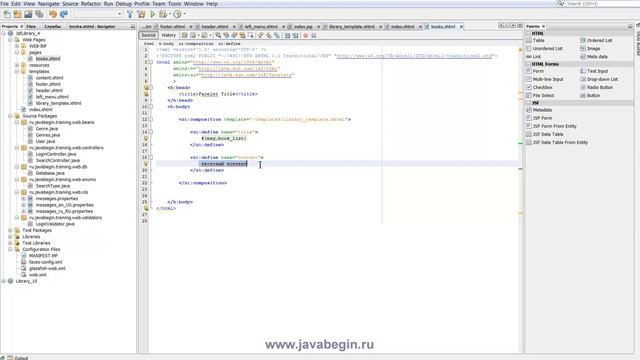640x360 pixels.
Task: Click the red Start Macro Recording icon
Action: [305, 36]
